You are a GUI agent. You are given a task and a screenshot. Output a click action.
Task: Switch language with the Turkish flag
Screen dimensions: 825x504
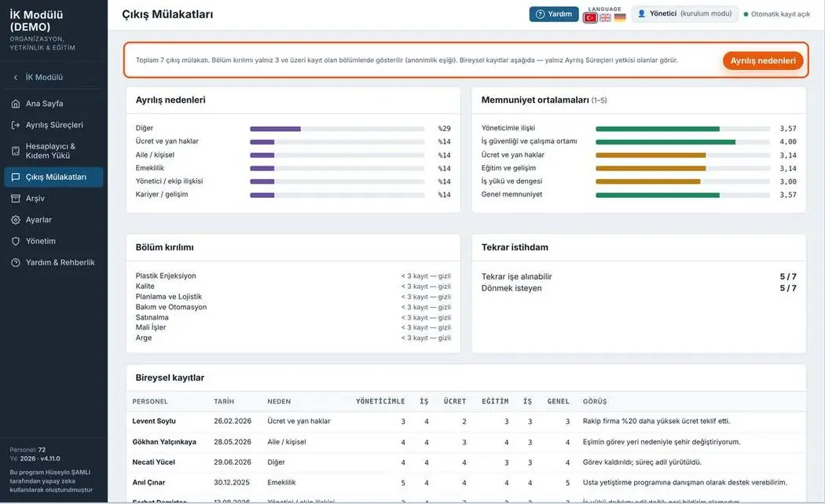pyautogui.click(x=590, y=18)
